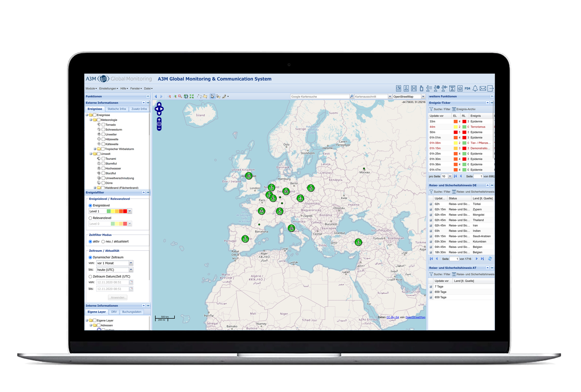This screenshot has width=581, height=392.
Task: Open the Kartenausschnitt dropdown
Action: pyautogui.click(x=390, y=97)
